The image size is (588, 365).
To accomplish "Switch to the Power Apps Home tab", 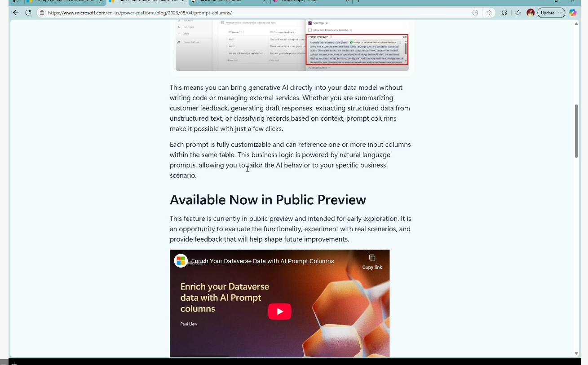I will [310, 1].
